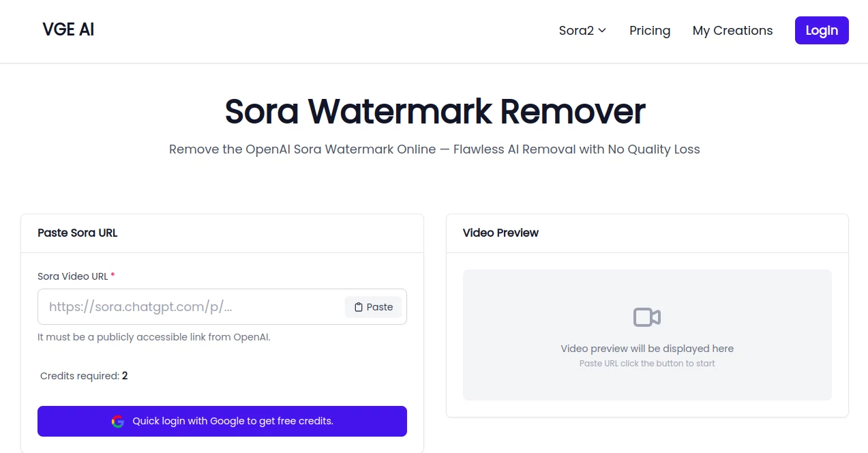Click the Video Preview placeholder box
This screenshot has height=453, width=868.
[x=646, y=334]
